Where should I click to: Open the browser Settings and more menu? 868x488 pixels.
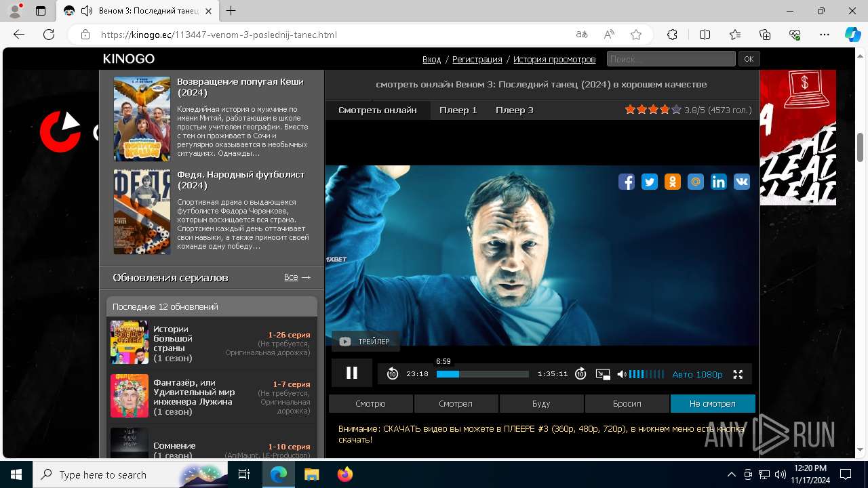825,35
